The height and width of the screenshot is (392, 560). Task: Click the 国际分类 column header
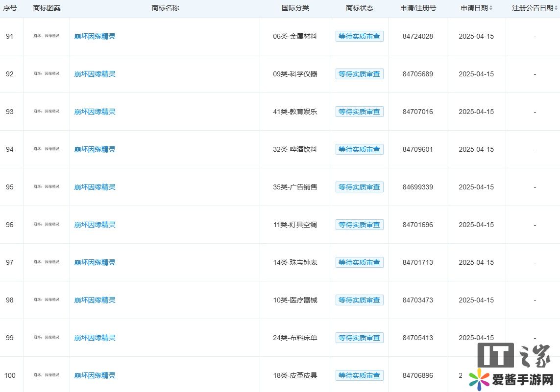[295, 8]
